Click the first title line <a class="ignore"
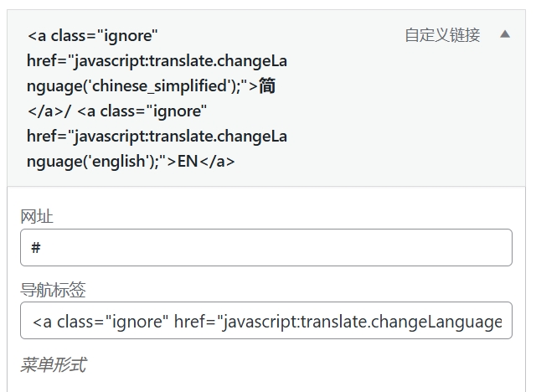This screenshot has width=536, height=392. [x=92, y=36]
